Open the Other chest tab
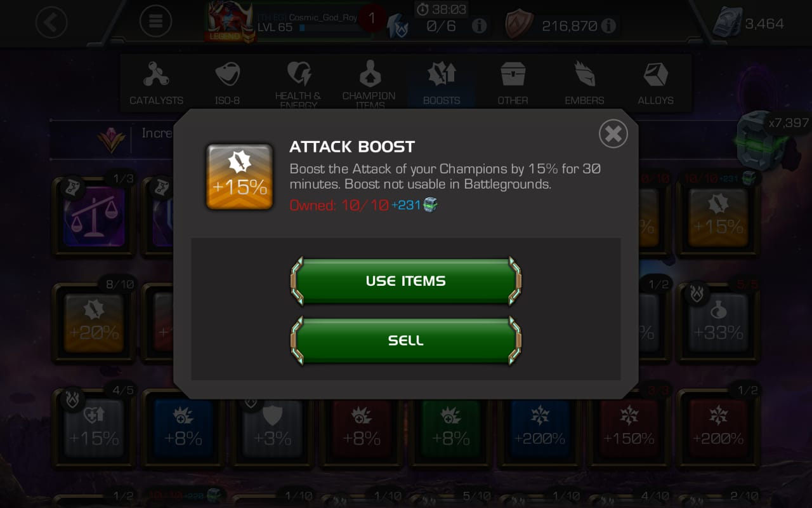 pyautogui.click(x=513, y=83)
